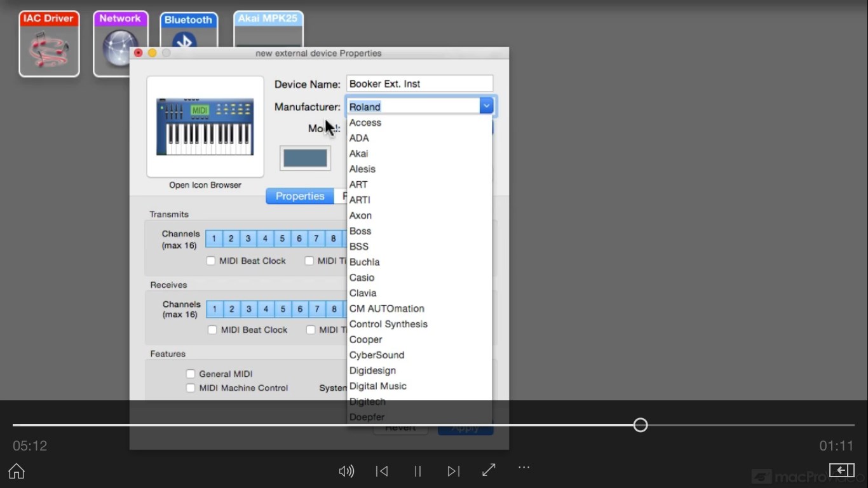Pick Cooper from the manufacturer list

(x=419, y=339)
